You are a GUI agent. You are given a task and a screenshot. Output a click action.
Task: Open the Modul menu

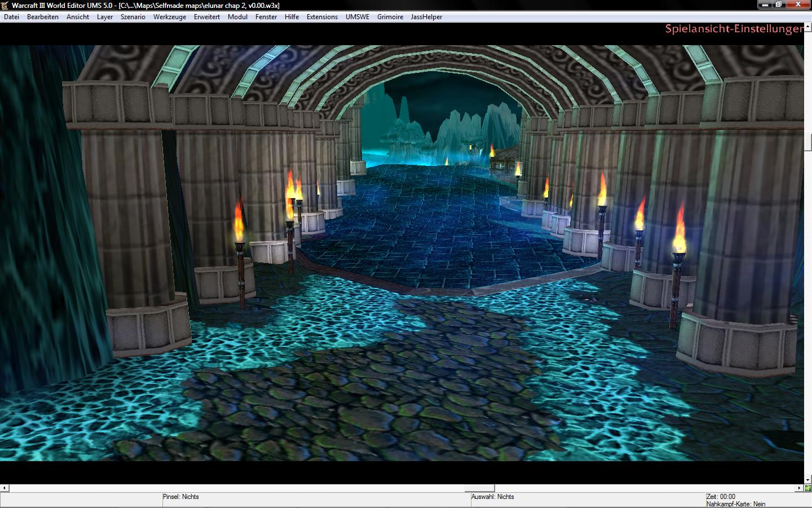tap(238, 17)
